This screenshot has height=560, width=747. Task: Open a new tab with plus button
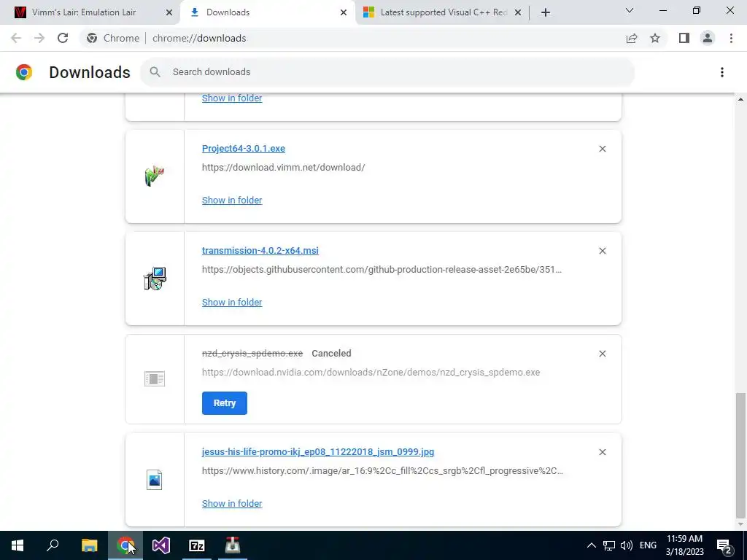(x=546, y=12)
